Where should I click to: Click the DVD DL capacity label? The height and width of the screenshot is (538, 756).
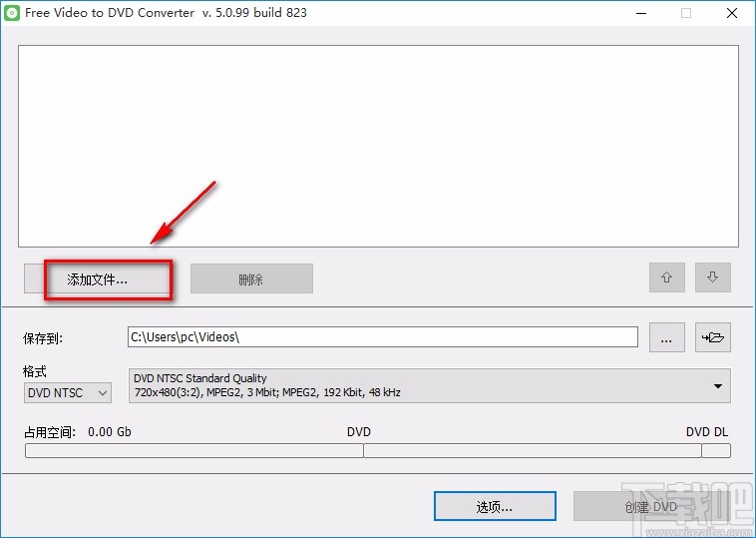(x=707, y=432)
